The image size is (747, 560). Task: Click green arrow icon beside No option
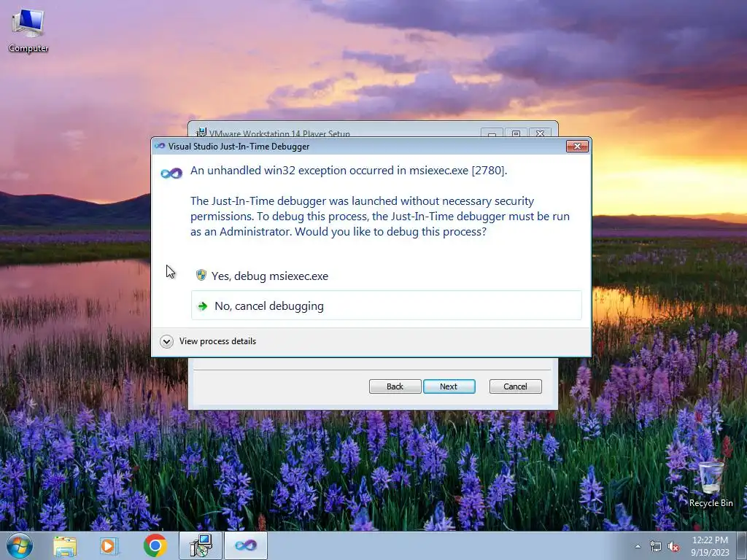203,306
